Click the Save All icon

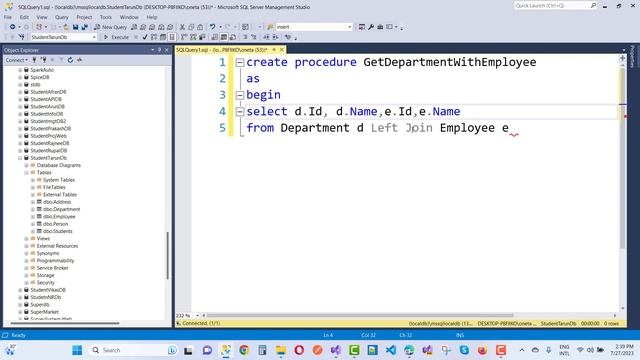(84, 27)
